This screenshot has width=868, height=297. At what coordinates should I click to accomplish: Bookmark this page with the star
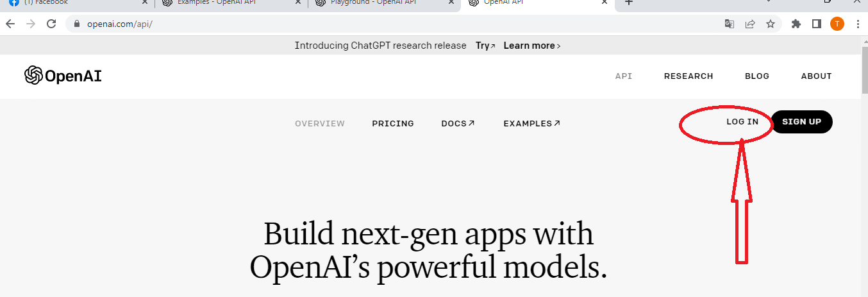click(x=771, y=24)
